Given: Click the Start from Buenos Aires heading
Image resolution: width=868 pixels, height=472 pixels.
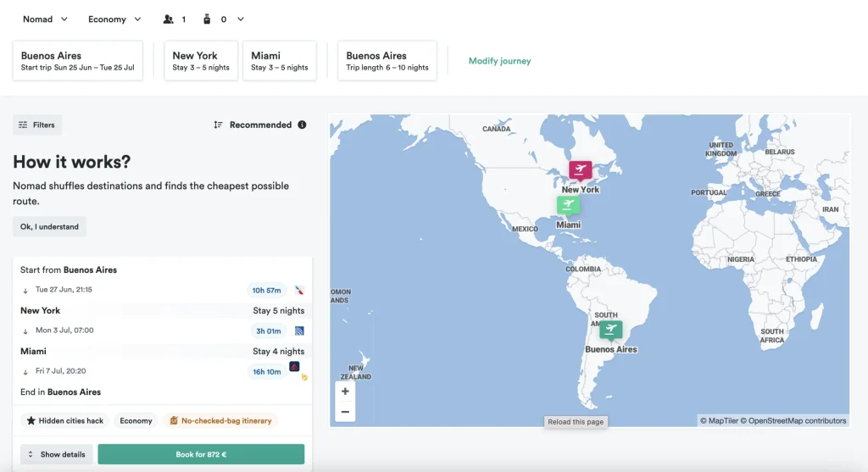Looking at the screenshot, I should click(x=69, y=270).
